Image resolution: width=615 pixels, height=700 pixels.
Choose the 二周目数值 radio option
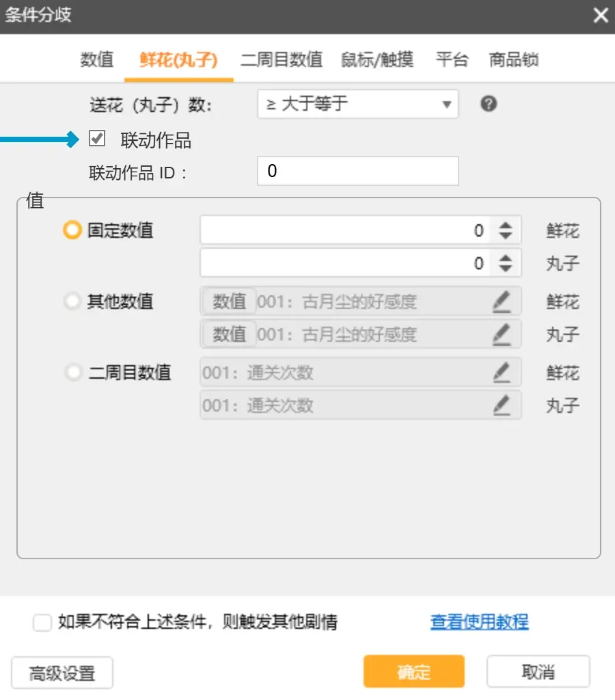click(72, 373)
